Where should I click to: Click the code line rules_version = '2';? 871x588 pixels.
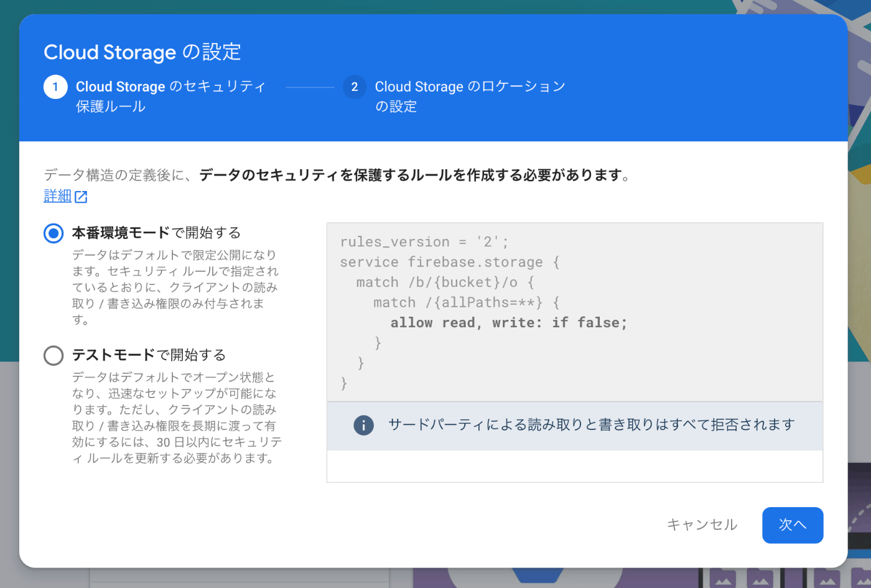(x=424, y=242)
